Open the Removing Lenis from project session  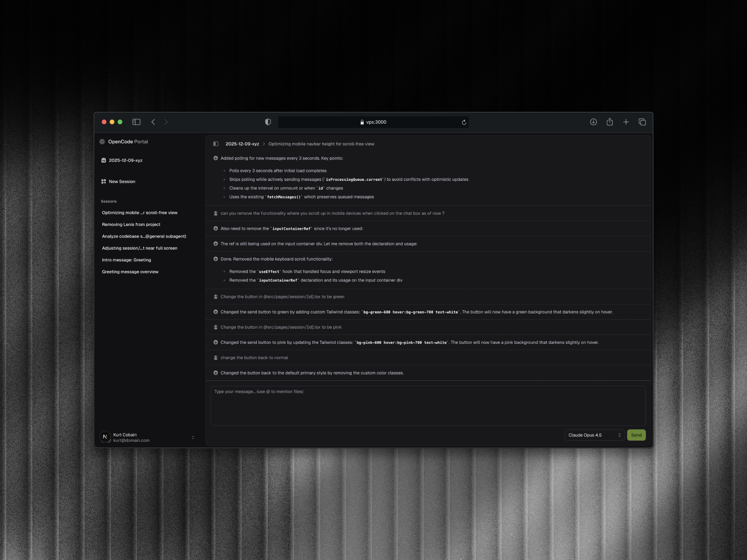(131, 224)
